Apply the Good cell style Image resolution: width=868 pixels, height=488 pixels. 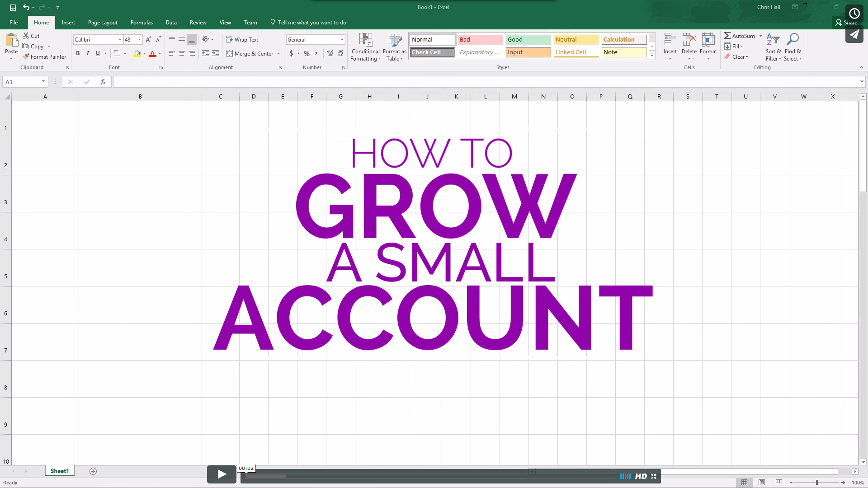coord(528,39)
